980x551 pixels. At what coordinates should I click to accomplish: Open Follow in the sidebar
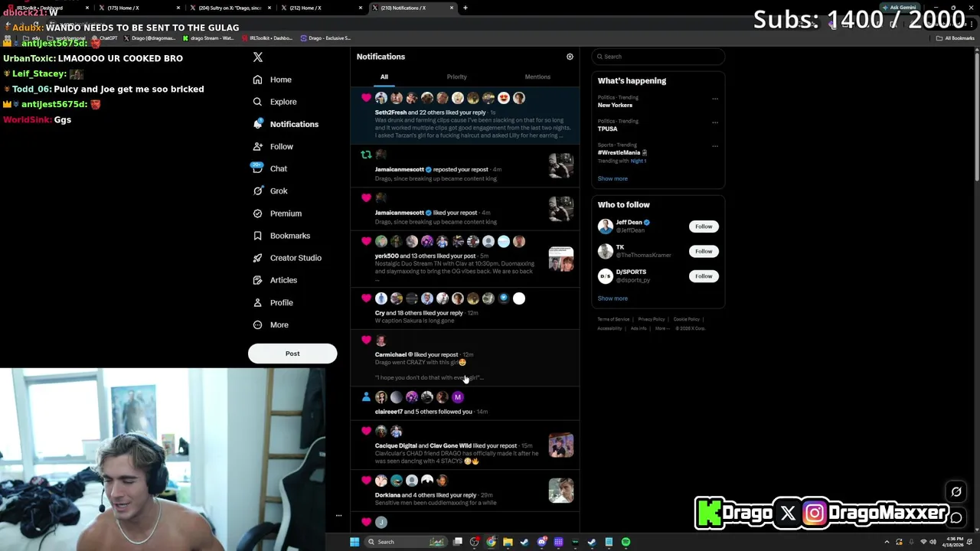(273, 146)
